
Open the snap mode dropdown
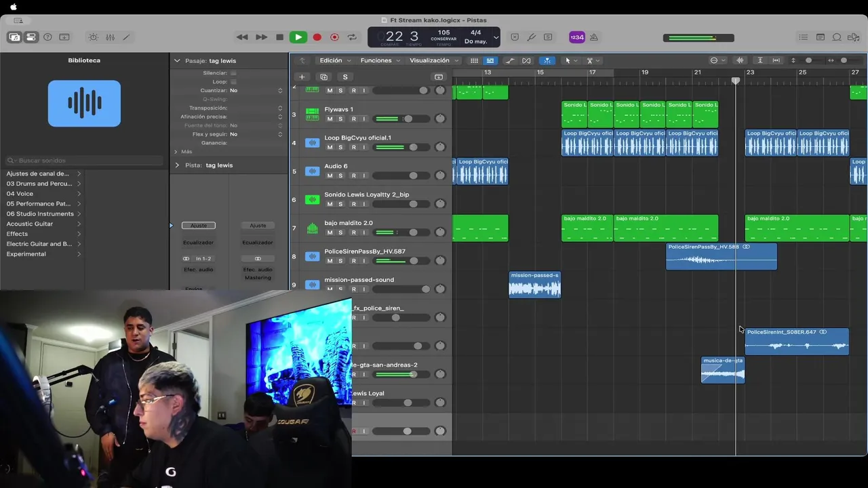point(716,60)
